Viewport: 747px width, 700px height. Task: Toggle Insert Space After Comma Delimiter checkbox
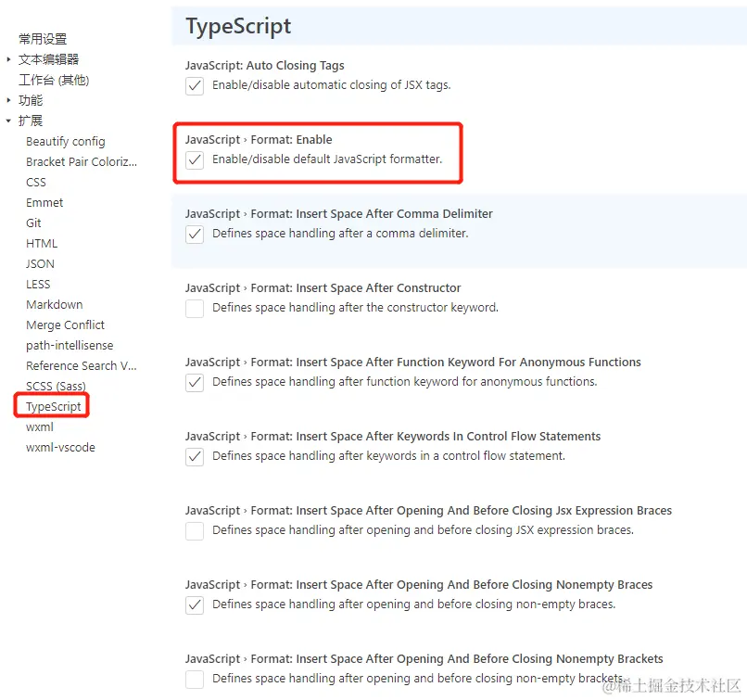(195, 234)
